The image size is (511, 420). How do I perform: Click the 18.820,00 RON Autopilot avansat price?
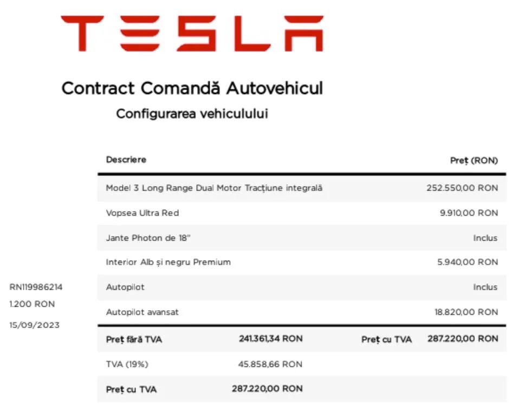point(466,312)
